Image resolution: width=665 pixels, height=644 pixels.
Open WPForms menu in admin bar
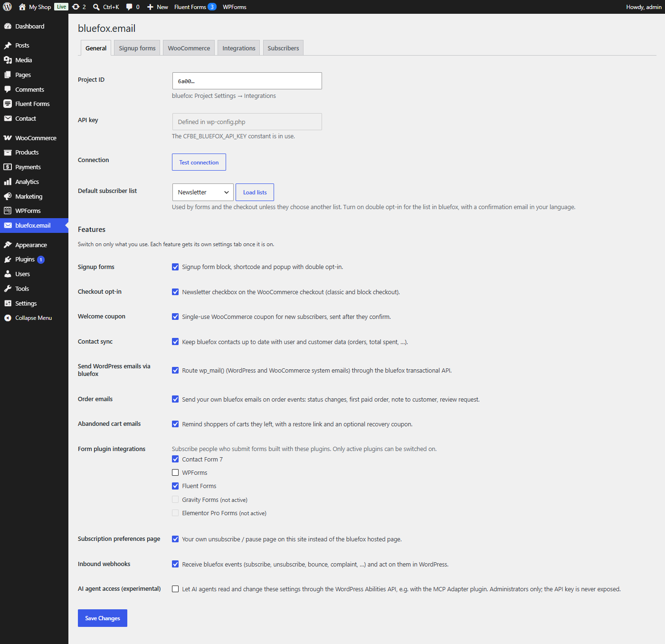tap(235, 7)
